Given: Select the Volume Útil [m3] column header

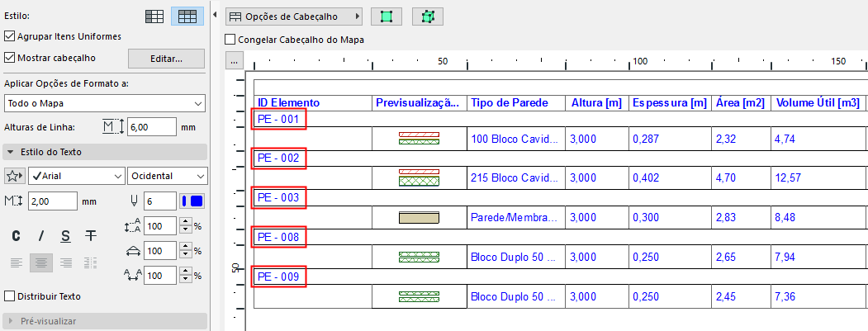Looking at the screenshot, I should point(818,103).
